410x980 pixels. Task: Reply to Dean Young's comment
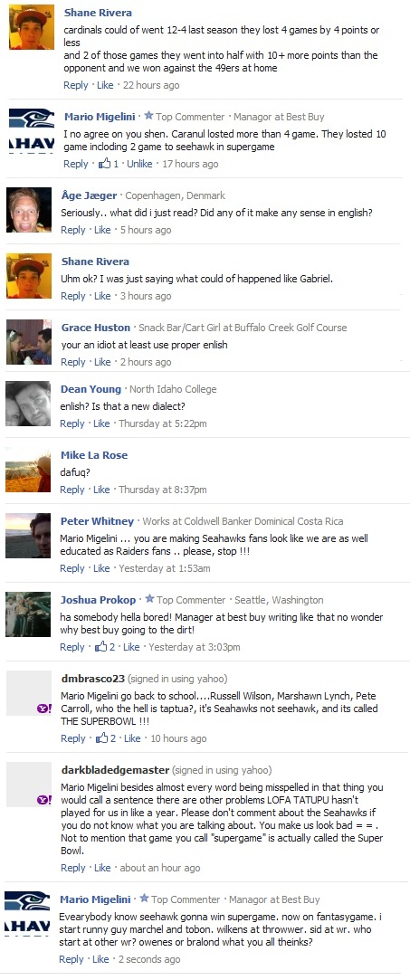72,423
